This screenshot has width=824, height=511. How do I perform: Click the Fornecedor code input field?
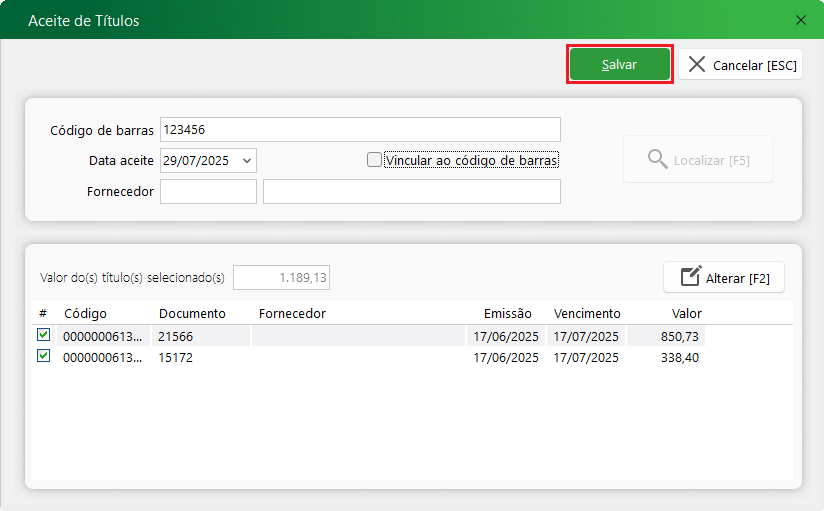pyautogui.click(x=208, y=191)
